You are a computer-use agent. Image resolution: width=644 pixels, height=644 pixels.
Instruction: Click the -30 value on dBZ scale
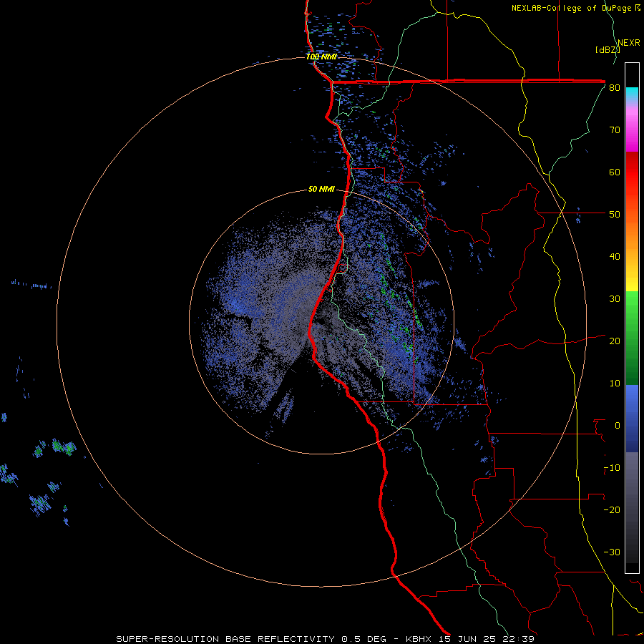(x=612, y=552)
